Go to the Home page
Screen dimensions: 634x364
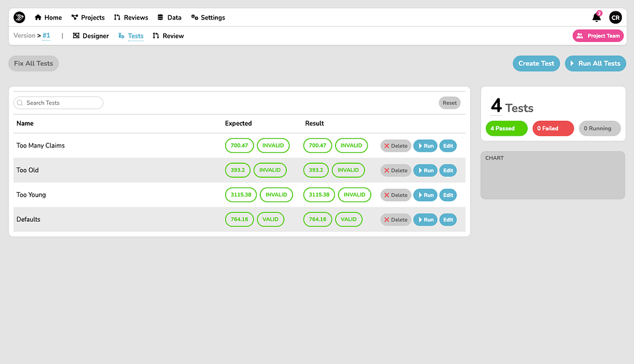pyautogui.click(x=48, y=18)
